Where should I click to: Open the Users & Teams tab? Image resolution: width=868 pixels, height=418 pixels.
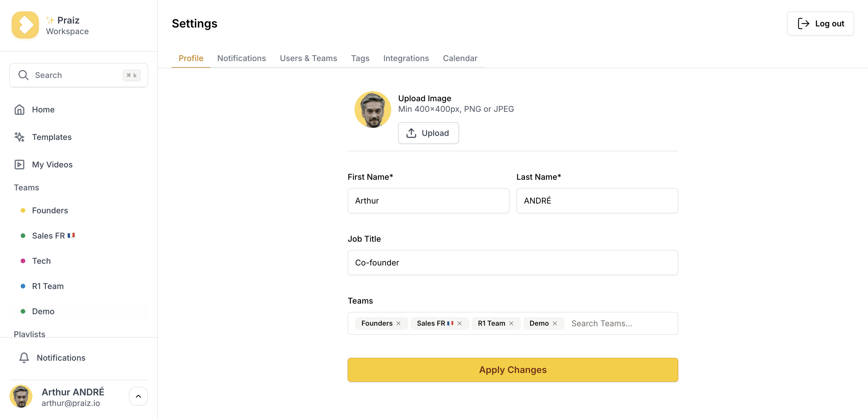coord(308,58)
